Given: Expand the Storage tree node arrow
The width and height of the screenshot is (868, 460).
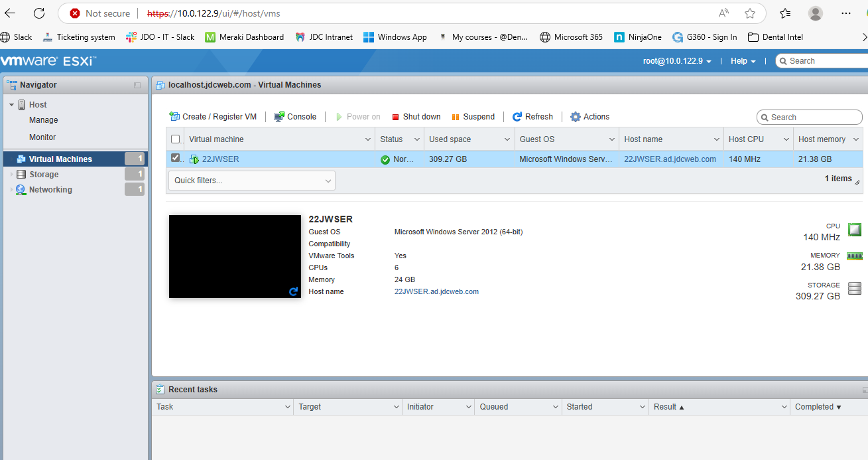Looking at the screenshot, I should coord(11,175).
